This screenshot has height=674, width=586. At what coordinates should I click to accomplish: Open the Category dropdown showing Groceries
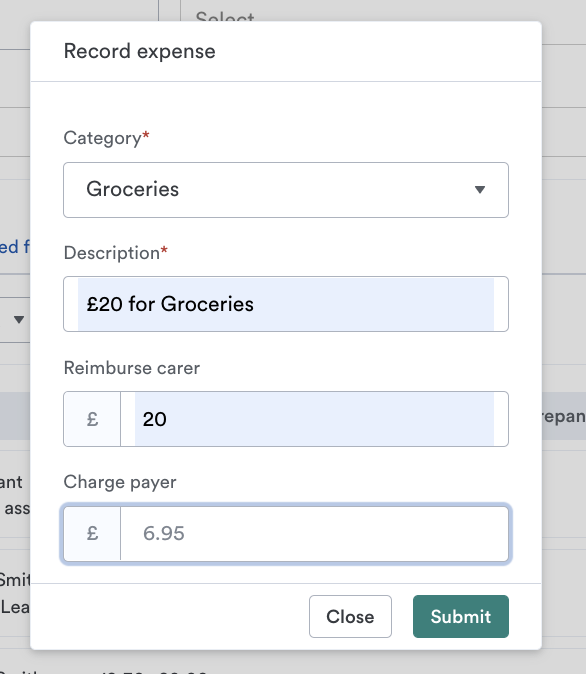pyautogui.click(x=286, y=190)
